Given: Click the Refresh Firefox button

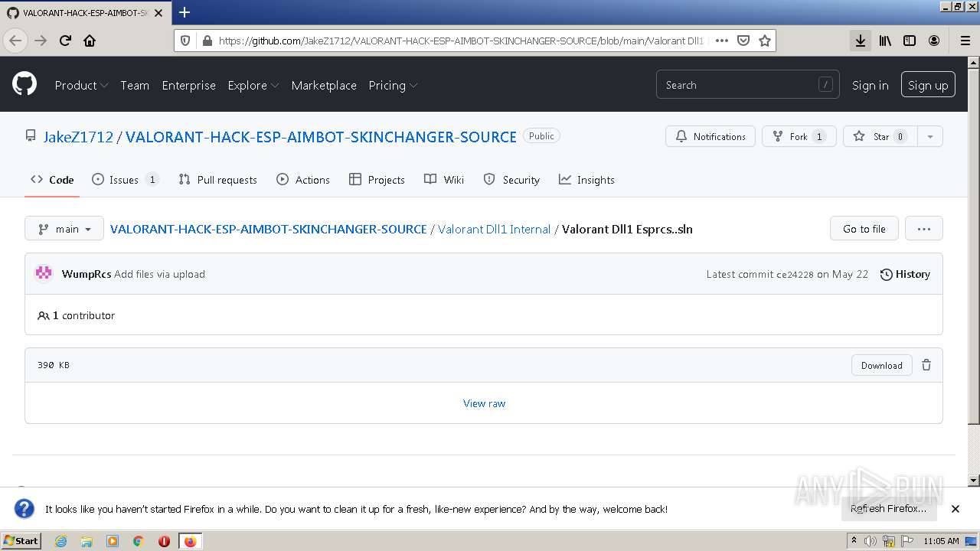Looking at the screenshot, I should 888,509.
